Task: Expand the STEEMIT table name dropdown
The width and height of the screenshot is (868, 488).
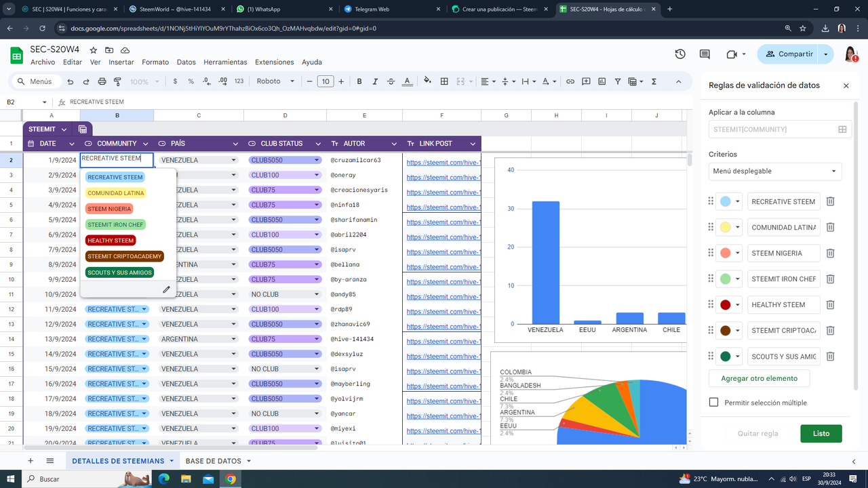Action: [64, 129]
